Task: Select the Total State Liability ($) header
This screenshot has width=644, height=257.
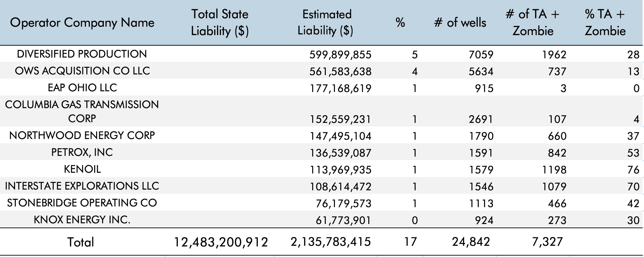Action: coord(220,22)
